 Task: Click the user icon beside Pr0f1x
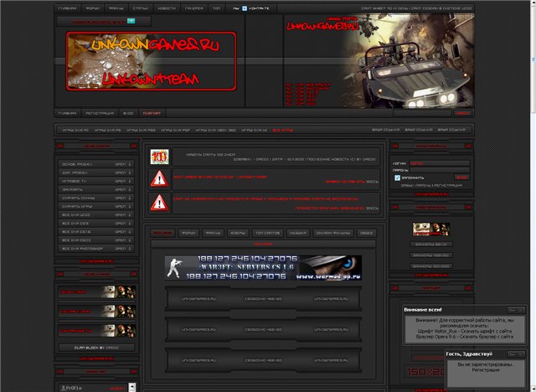click(x=63, y=388)
